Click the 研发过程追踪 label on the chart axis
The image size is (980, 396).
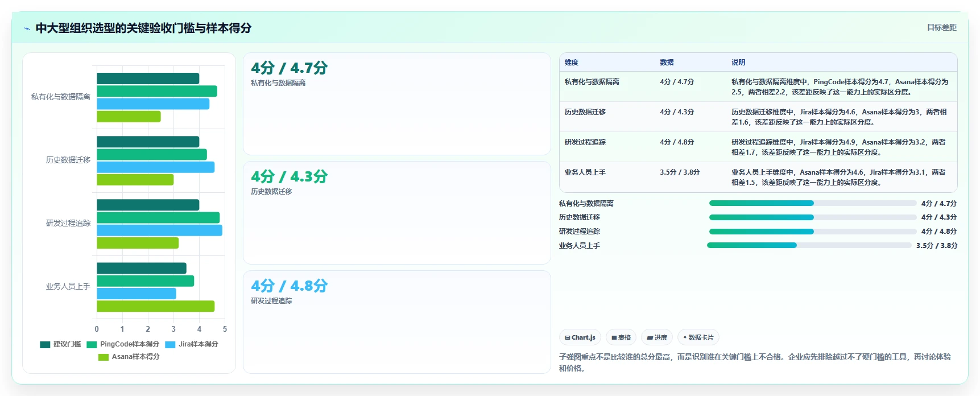click(68, 223)
